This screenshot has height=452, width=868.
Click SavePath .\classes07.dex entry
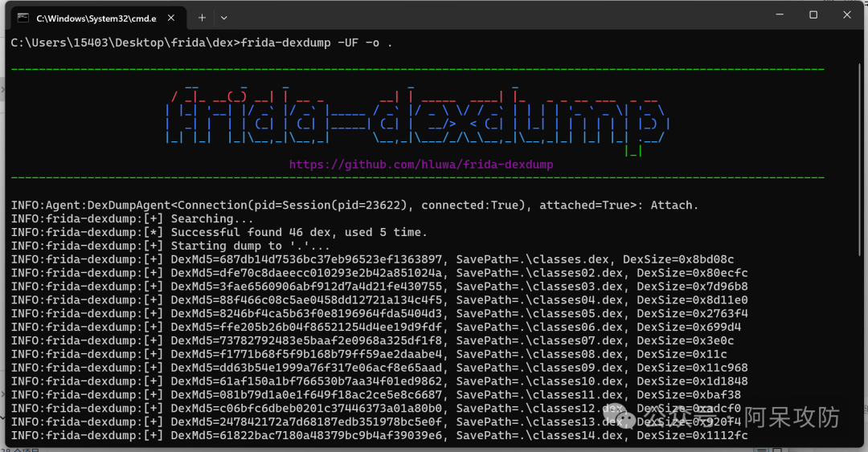539,340
